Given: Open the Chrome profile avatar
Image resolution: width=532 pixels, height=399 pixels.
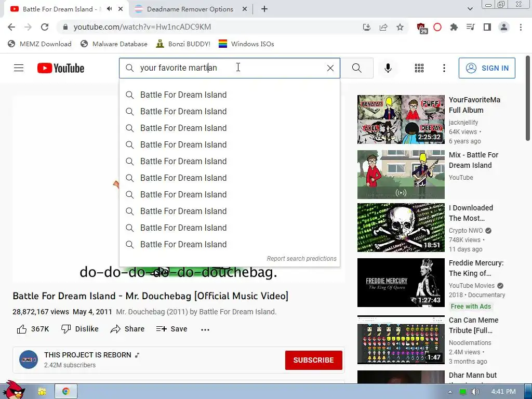Looking at the screenshot, I should pos(504,27).
